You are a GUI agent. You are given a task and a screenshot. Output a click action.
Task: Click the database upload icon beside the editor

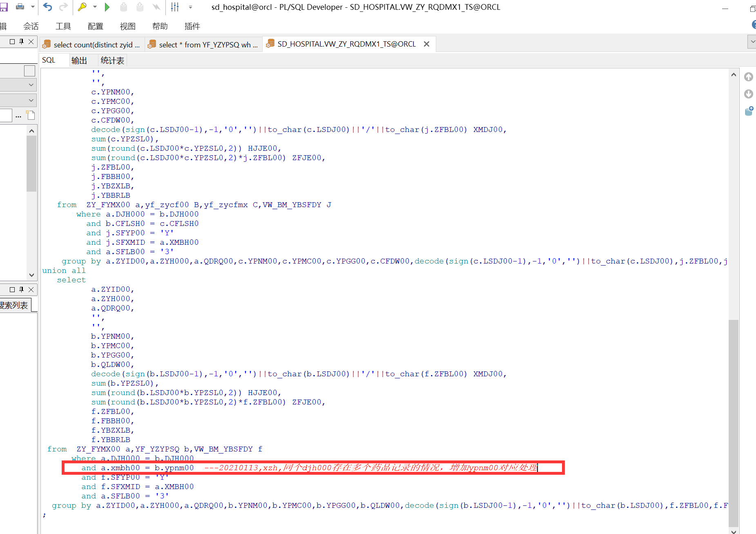click(749, 111)
